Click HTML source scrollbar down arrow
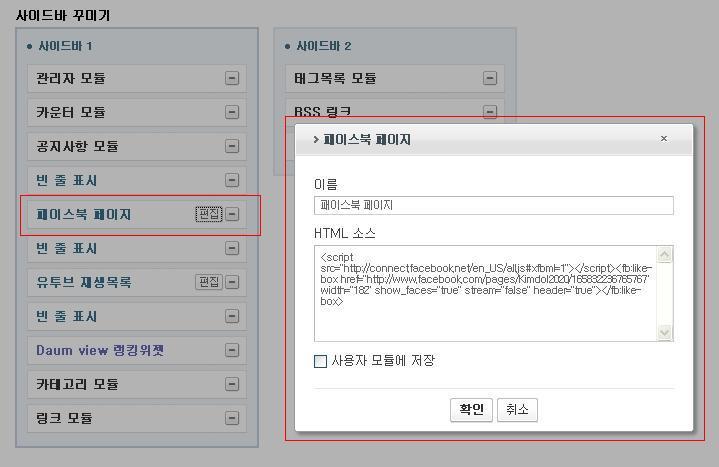The height and width of the screenshot is (467, 719). [x=664, y=332]
